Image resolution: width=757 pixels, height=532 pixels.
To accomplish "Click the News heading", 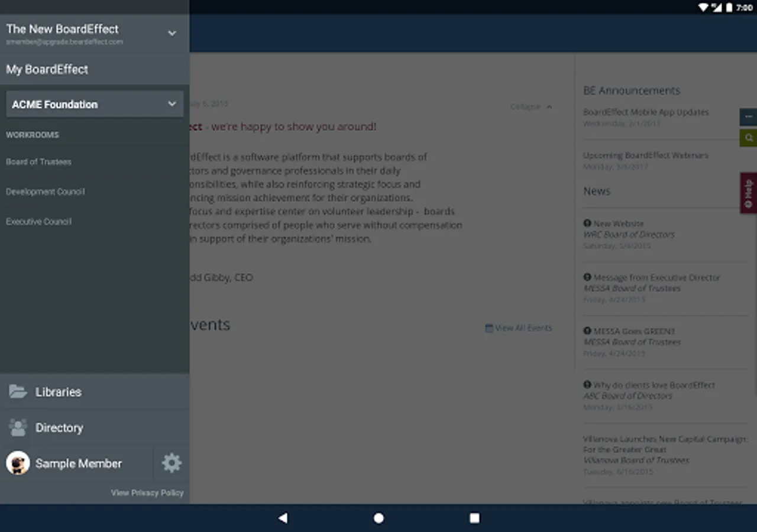I will coord(597,191).
